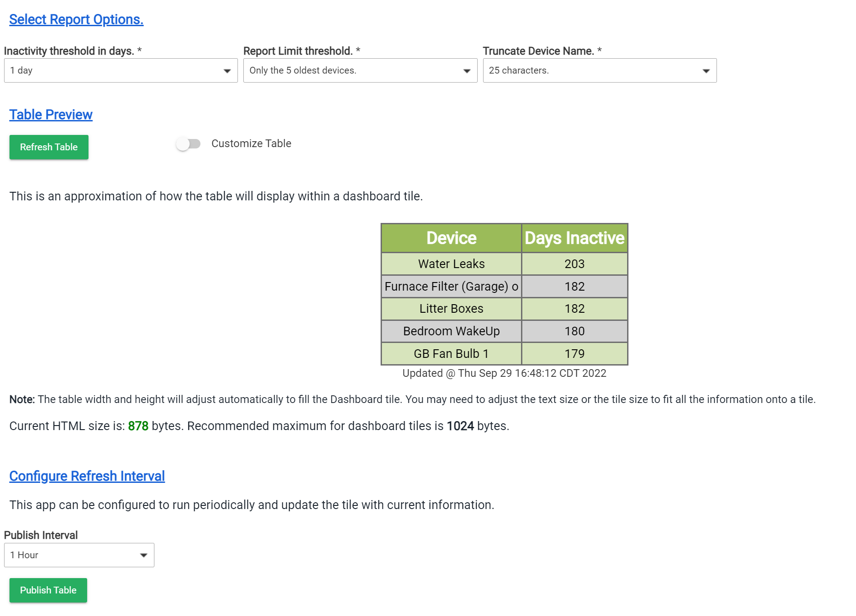Screen dimensions: 856x616
Task: Click the Refresh Table button
Action: [x=49, y=147]
